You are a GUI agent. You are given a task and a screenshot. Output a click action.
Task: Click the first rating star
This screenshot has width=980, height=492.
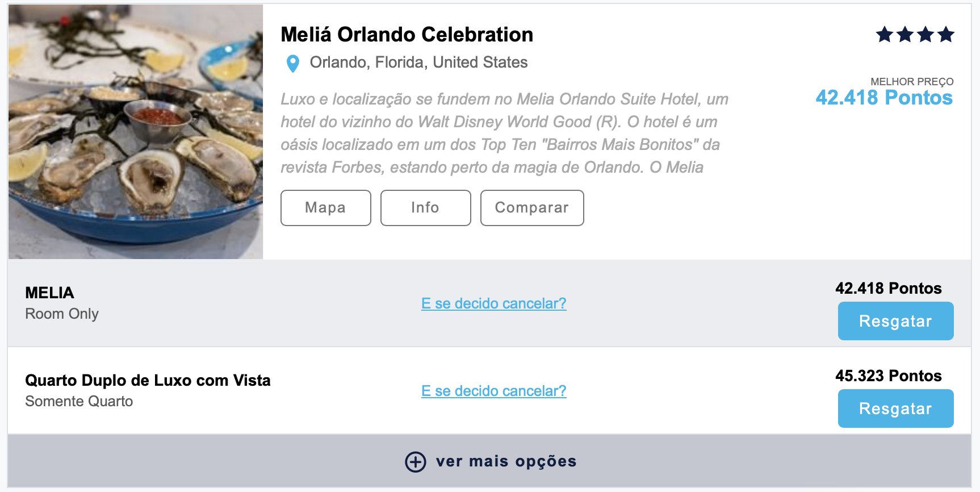885,35
